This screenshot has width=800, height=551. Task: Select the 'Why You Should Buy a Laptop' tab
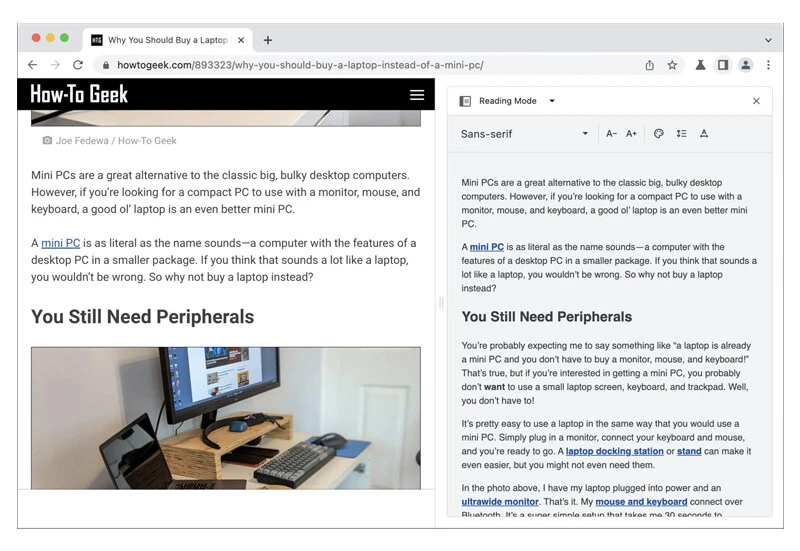(x=168, y=40)
